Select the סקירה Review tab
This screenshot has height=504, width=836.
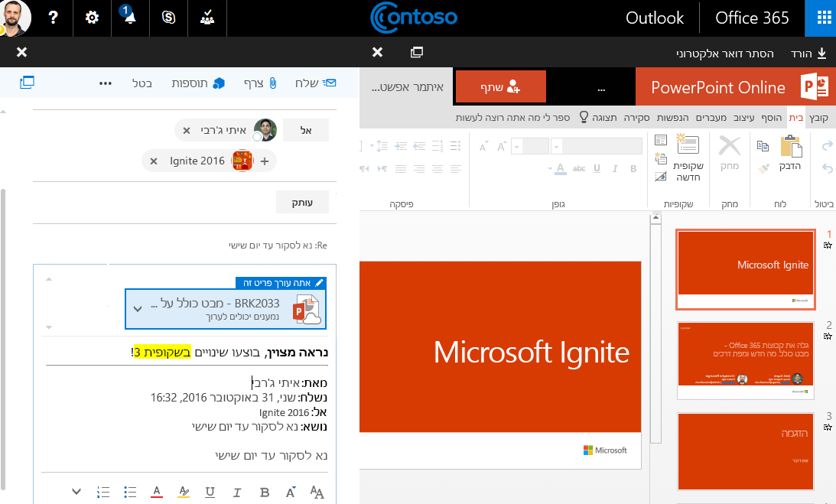636,117
